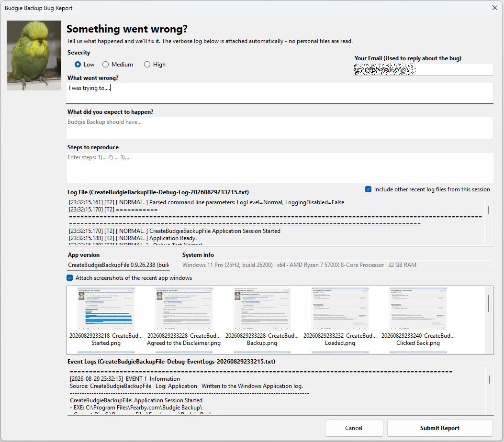Cancel the bug report dialog
Viewport: 504px width, 442px height.
point(354,428)
